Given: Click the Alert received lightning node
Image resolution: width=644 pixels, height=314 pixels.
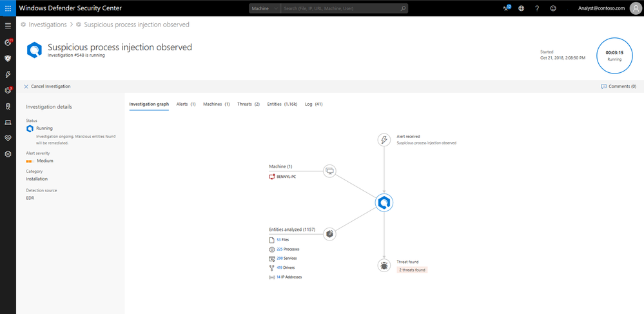Looking at the screenshot, I should coord(384,140).
